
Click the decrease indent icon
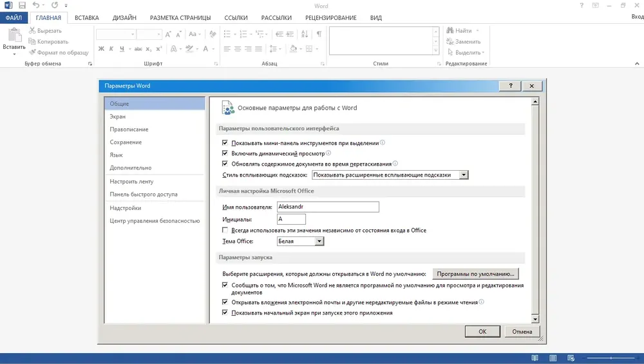[279, 34]
